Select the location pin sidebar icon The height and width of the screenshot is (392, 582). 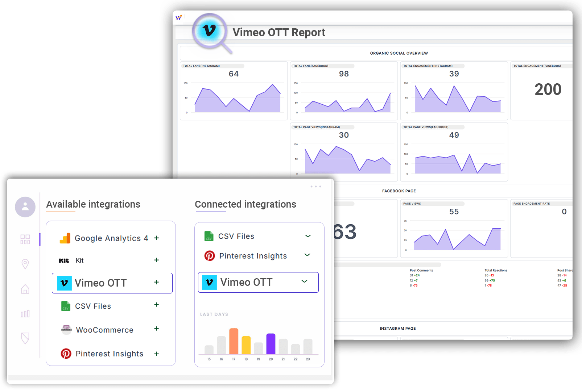point(25,264)
